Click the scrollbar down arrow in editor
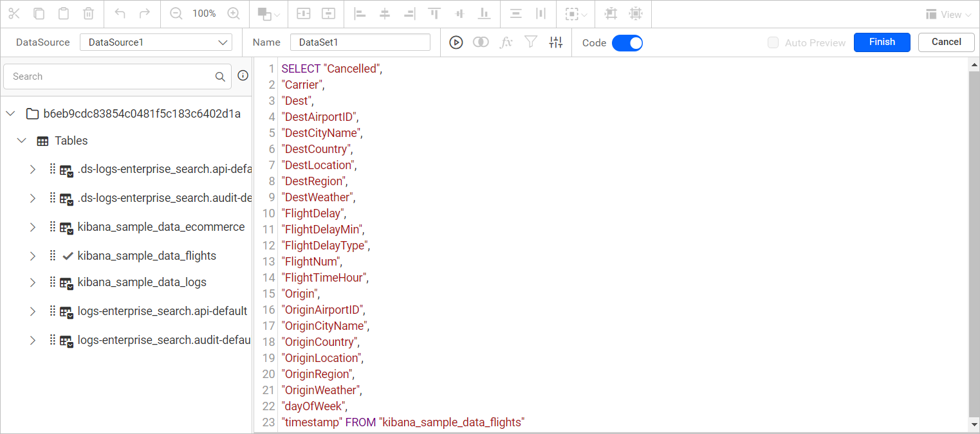980x434 pixels. tap(974, 424)
